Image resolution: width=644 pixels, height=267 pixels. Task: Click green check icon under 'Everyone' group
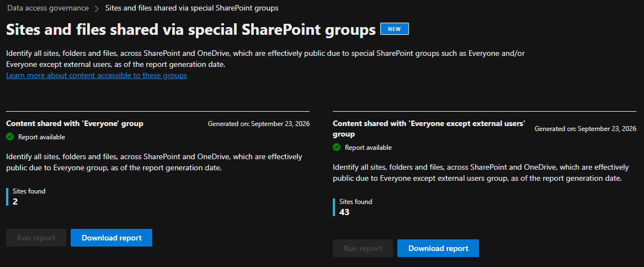pos(10,137)
